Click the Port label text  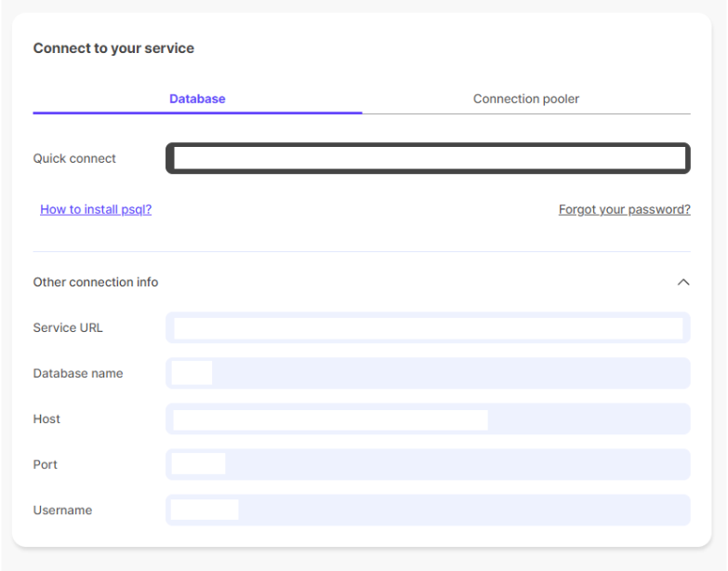click(46, 464)
